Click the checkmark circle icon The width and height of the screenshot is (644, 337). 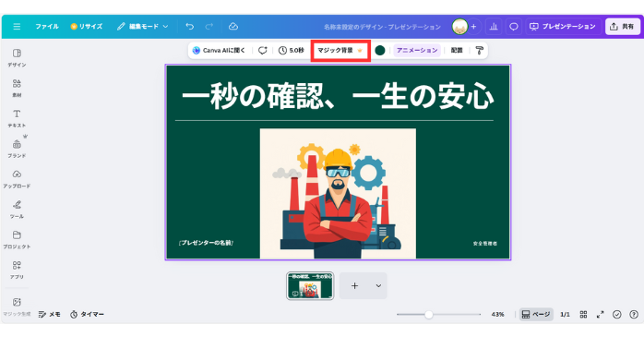(x=617, y=315)
